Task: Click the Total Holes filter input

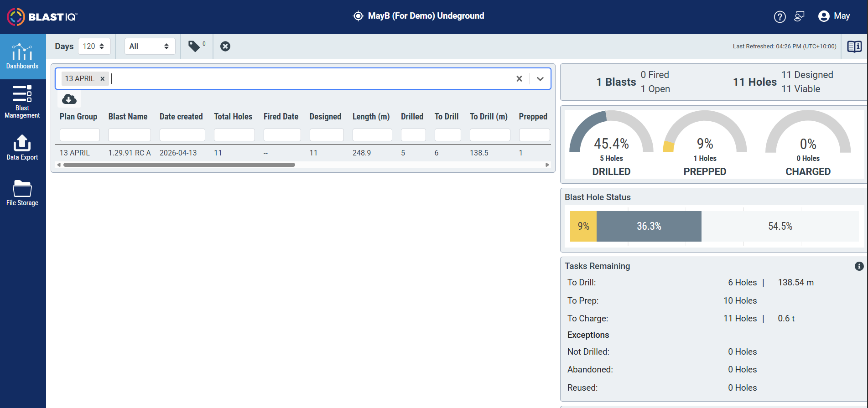Action: coord(234,135)
